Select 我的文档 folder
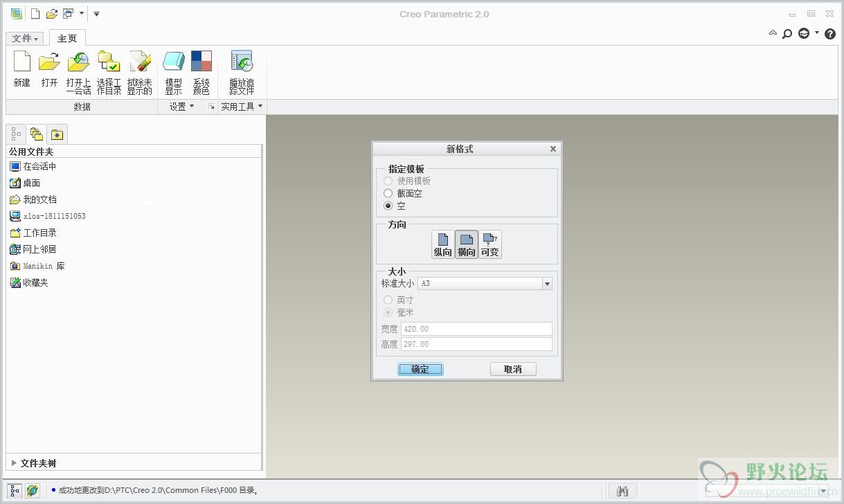 pyautogui.click(x=33, y=199)
